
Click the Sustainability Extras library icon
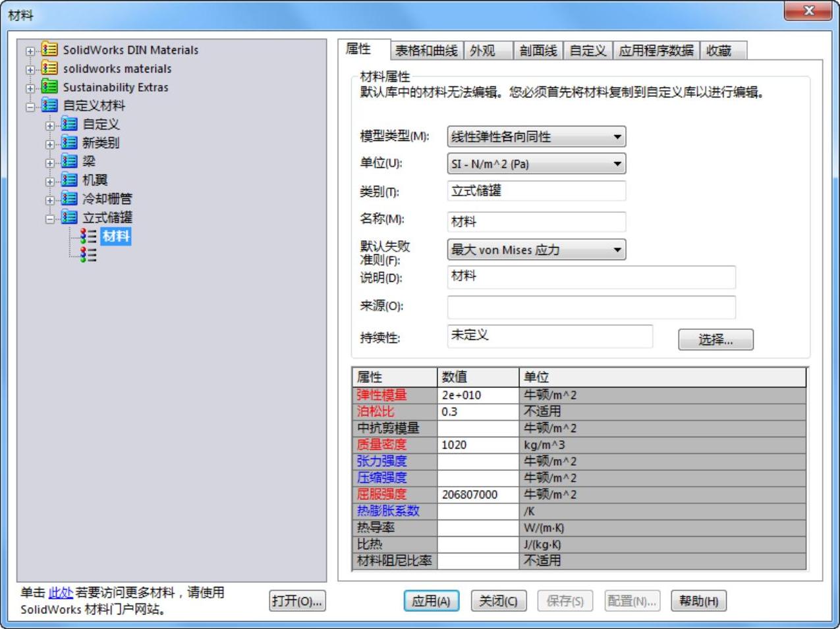(x=49, y=86)
